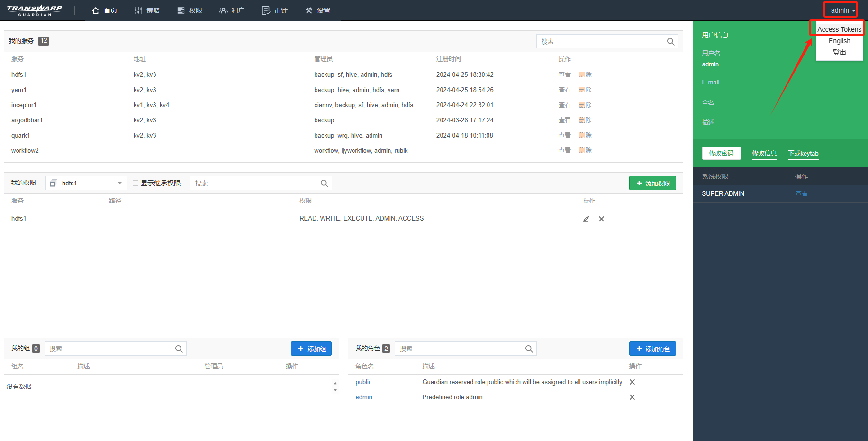Click the Transwarp Guardian logo
The image size is (868, 441).
pos(34,10)
